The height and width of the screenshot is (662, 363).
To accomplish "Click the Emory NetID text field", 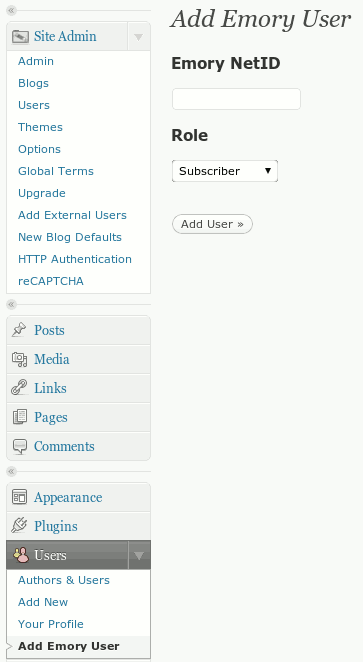I will (x=236, y=99).
